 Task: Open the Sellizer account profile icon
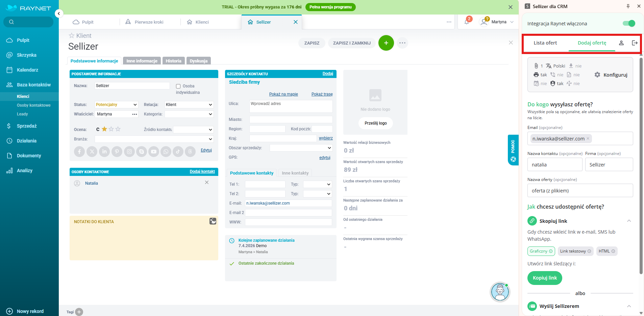click(x=621, y=43)
